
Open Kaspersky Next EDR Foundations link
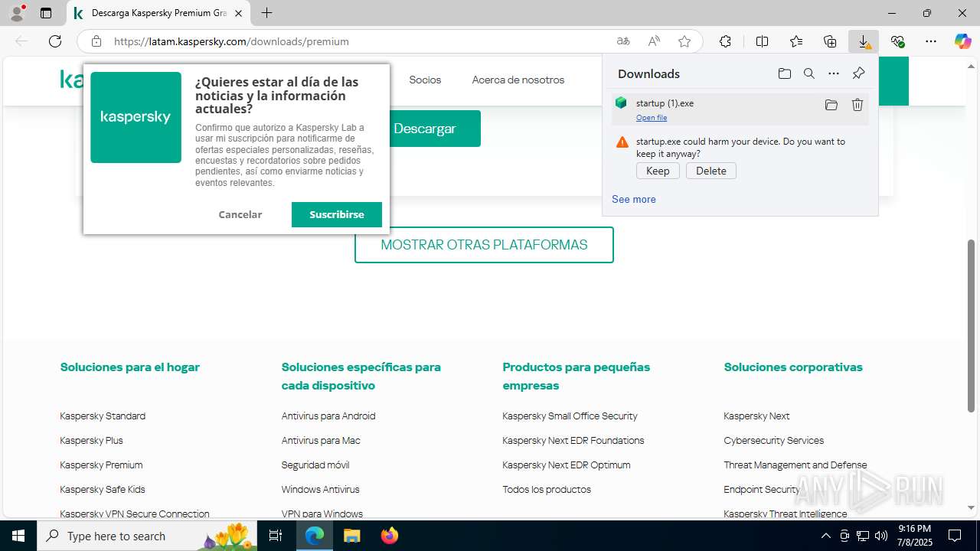point(573,441)
